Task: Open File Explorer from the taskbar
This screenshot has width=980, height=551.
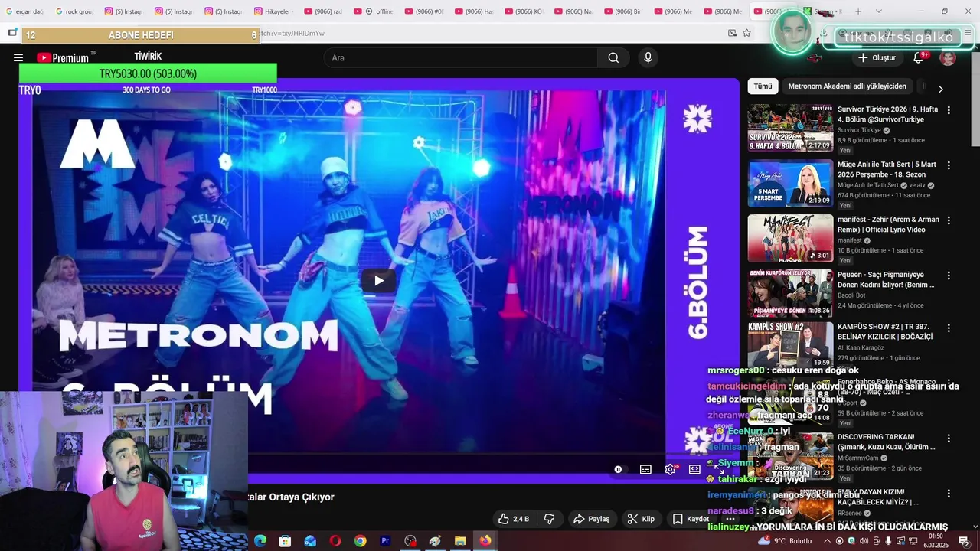Action: click(x=460, y=541)
